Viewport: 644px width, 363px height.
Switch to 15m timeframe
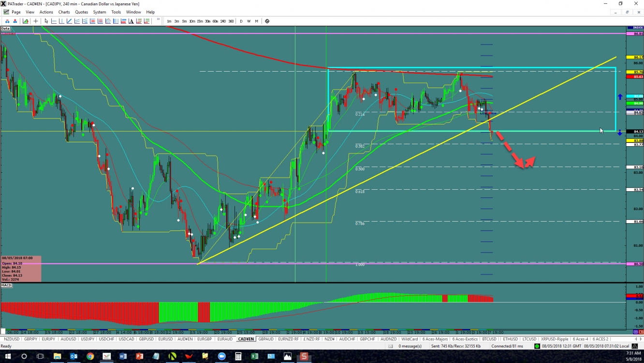pyautogui.click(x=200, y=21)
